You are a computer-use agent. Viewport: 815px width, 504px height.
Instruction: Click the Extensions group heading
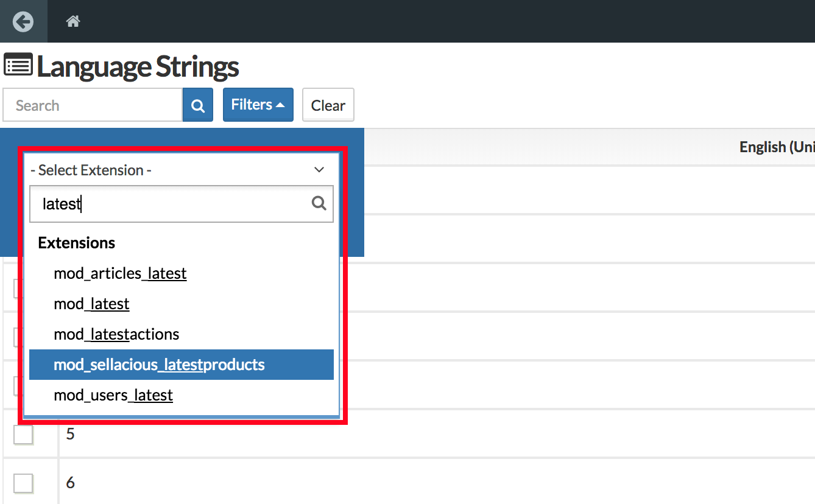(x=77, y=243)
